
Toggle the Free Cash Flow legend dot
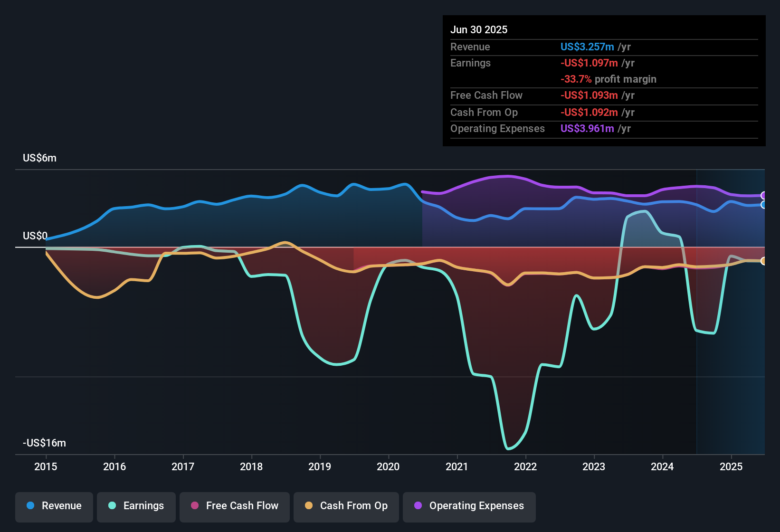click(195, 506)
